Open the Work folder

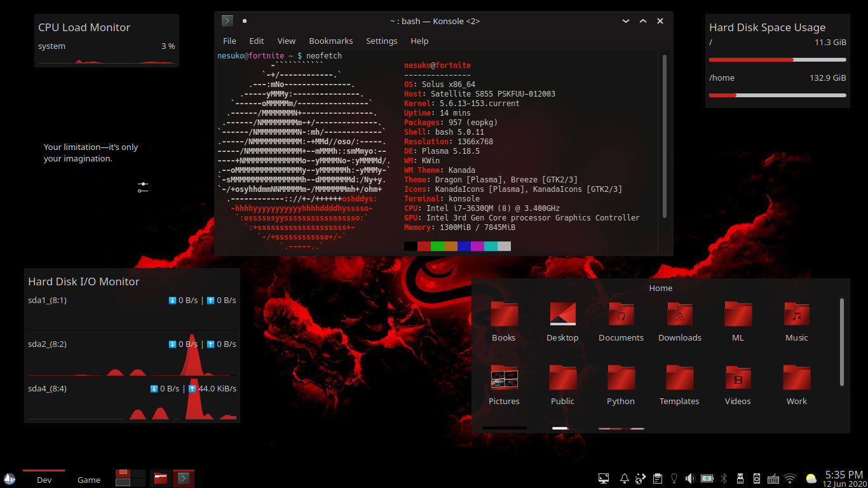pos(796,385)
